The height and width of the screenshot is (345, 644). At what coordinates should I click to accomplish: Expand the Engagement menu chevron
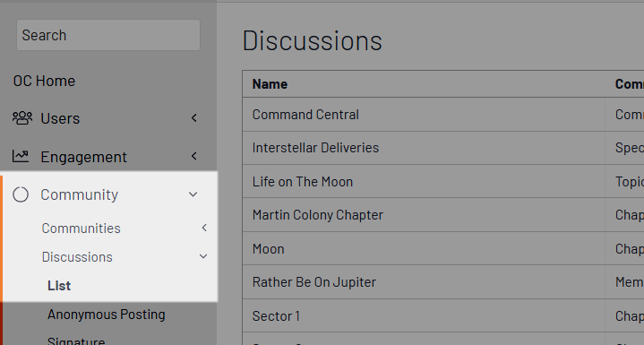coord(194,156)
